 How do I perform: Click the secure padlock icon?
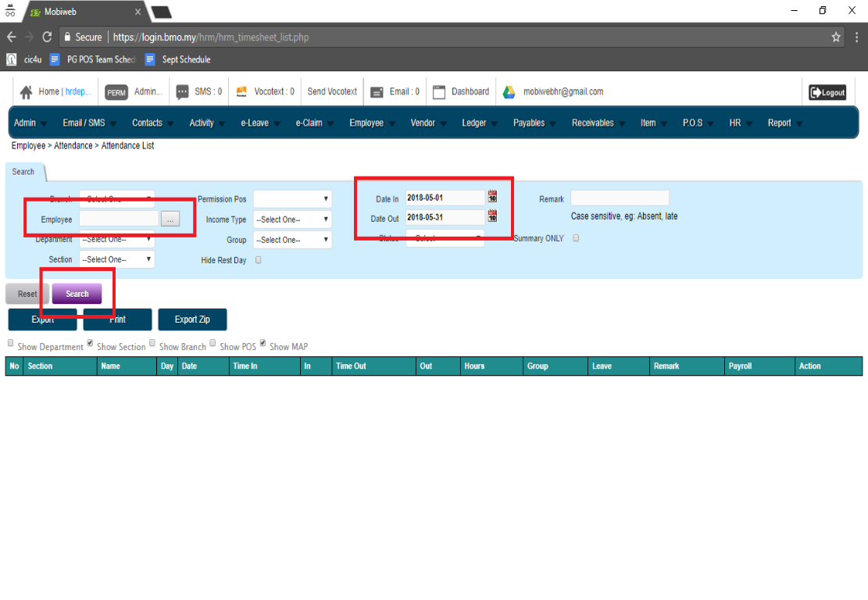pos(67,37)
